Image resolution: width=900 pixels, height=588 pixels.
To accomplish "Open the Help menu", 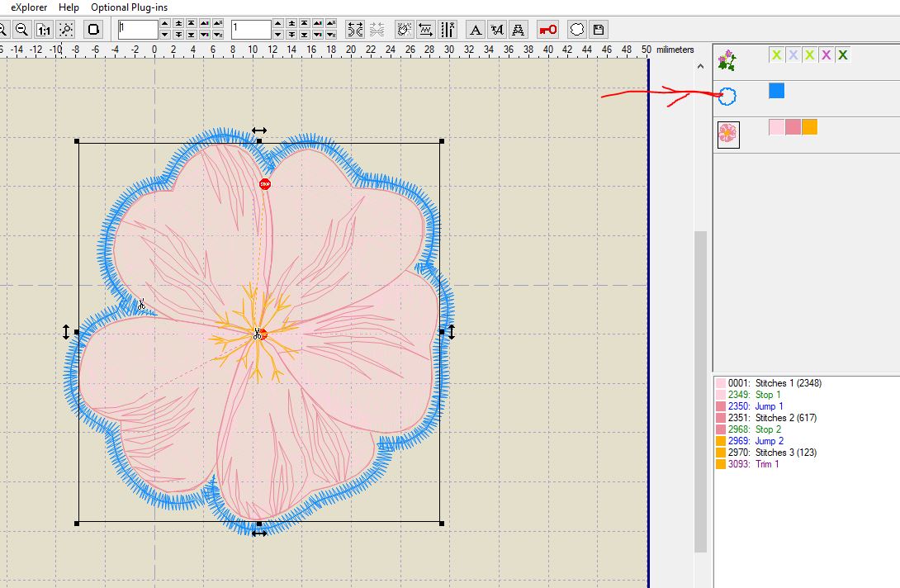I will [x=69, y=7].
